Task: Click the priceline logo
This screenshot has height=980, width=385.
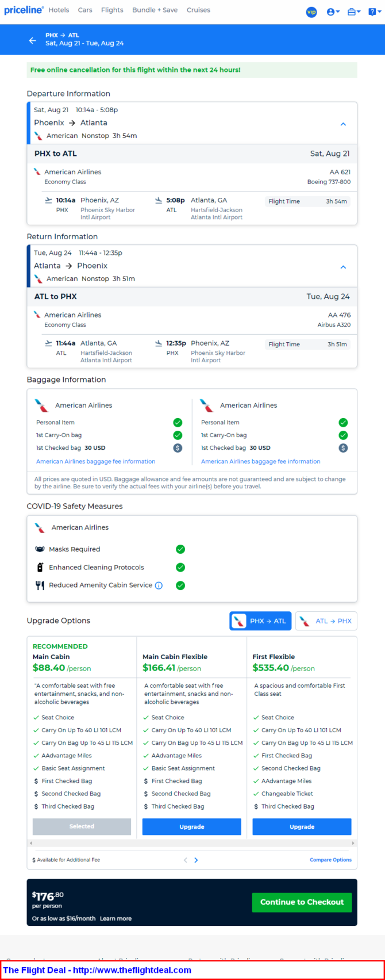Action: click(24, 10)
